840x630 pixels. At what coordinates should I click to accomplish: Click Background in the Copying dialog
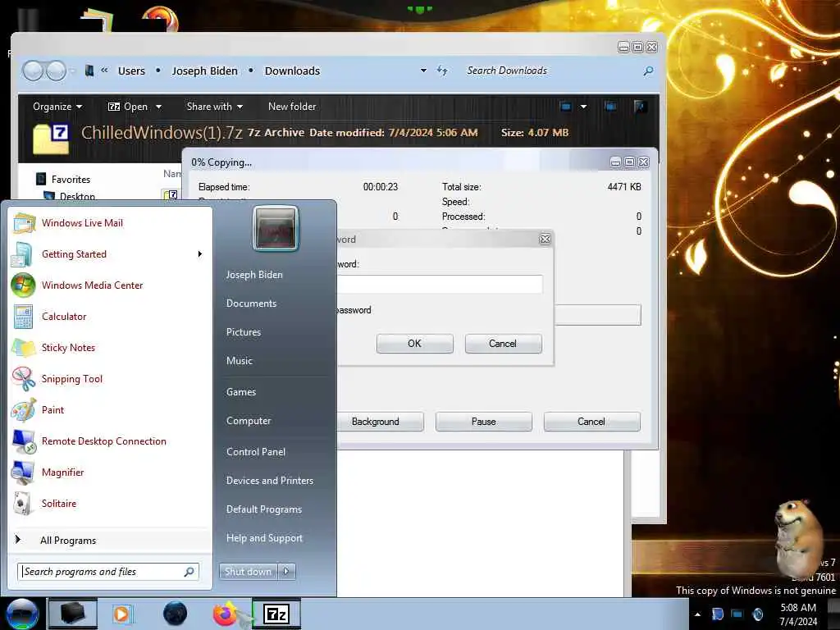[x=379, y=422]
